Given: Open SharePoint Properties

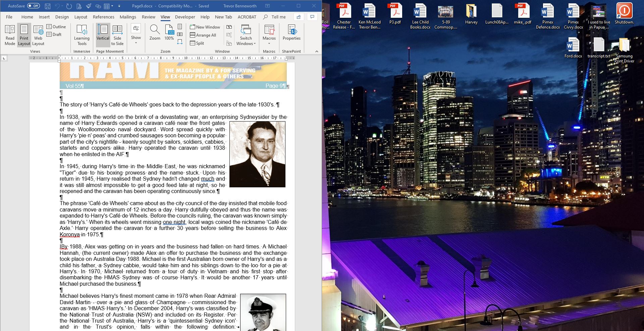Looking at the screenshot, I should (291, 33).
